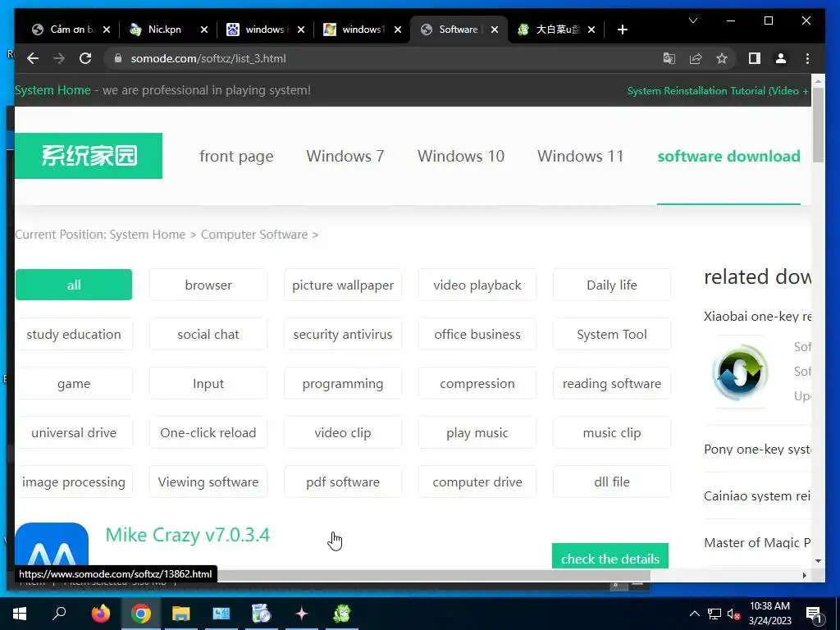The height and width of the screenshot is (630, 840).
Task: Select the Daily life category
Action: 612,285
